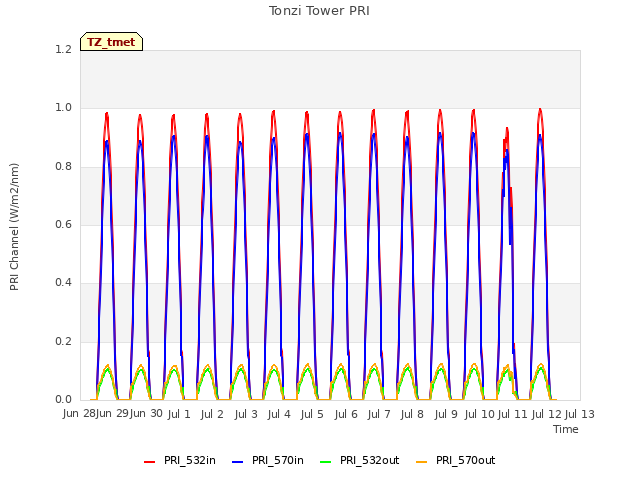
Task: Click the 1.0 y-axis tick label
Action: (x=63, y=108)
